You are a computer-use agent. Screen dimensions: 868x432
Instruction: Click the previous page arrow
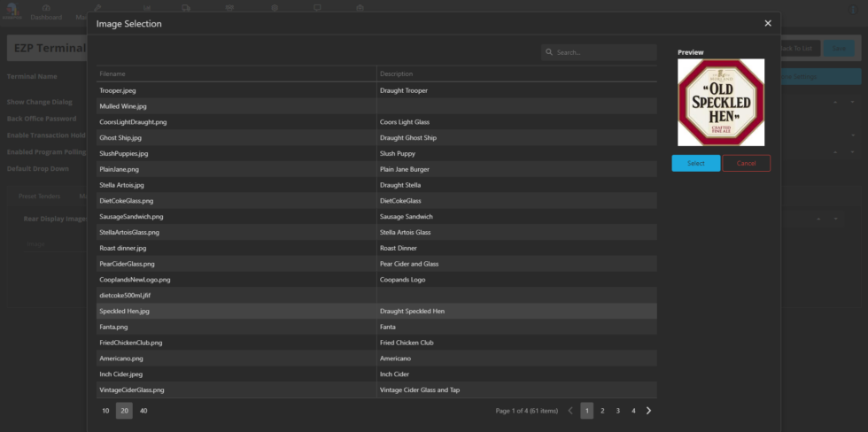[570, 411]
